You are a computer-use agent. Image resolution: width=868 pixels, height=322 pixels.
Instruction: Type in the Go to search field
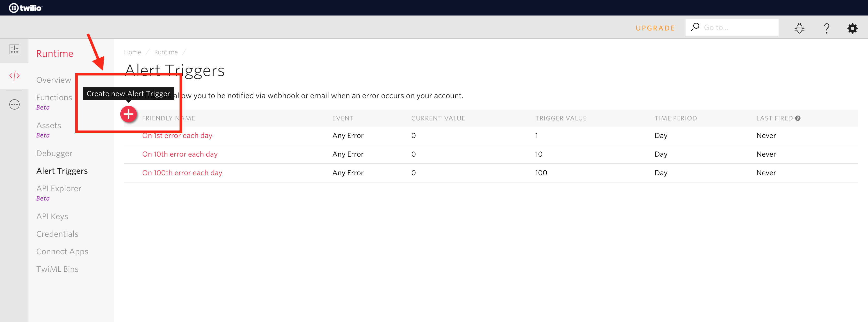(738, 28)
